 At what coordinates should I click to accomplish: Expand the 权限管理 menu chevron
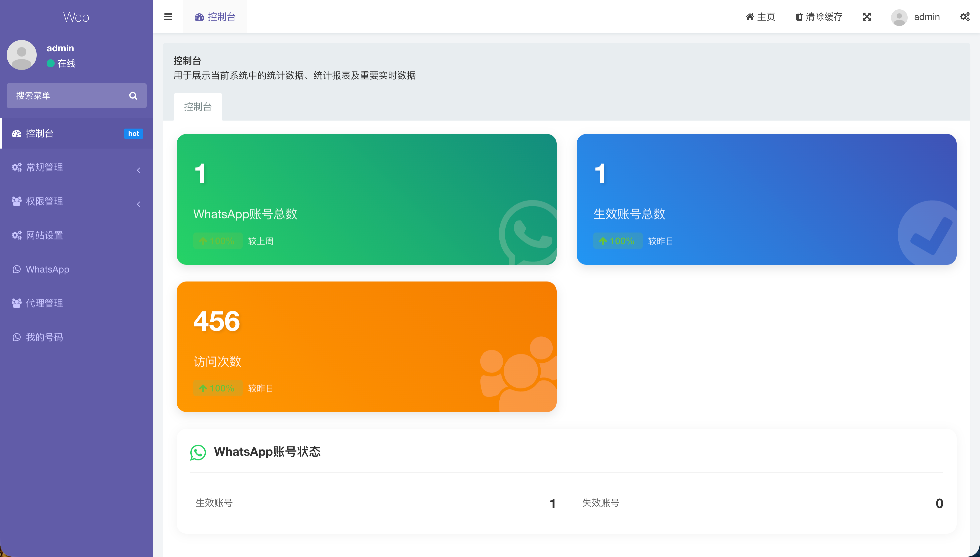pyautogui.click(x=139, y=204)
